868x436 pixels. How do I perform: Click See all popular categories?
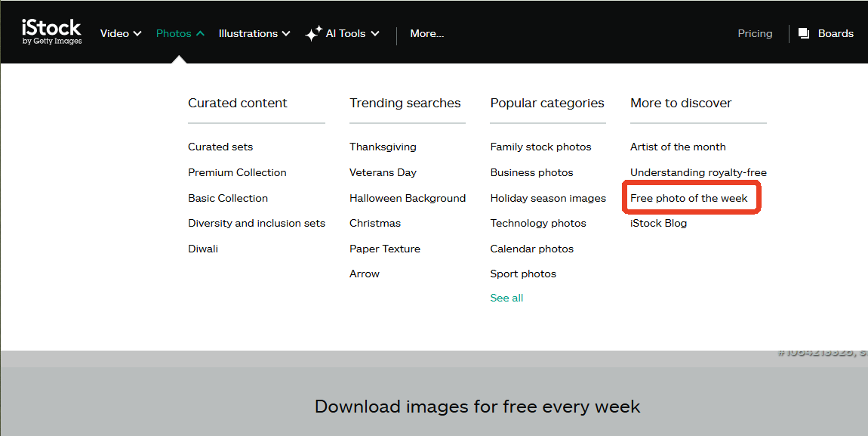[506, 298]
